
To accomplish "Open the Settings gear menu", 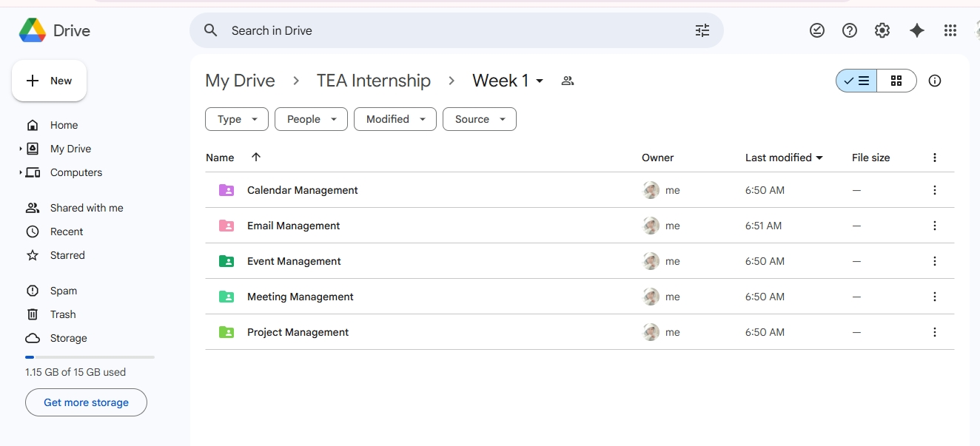I will (x=882, y=30).
